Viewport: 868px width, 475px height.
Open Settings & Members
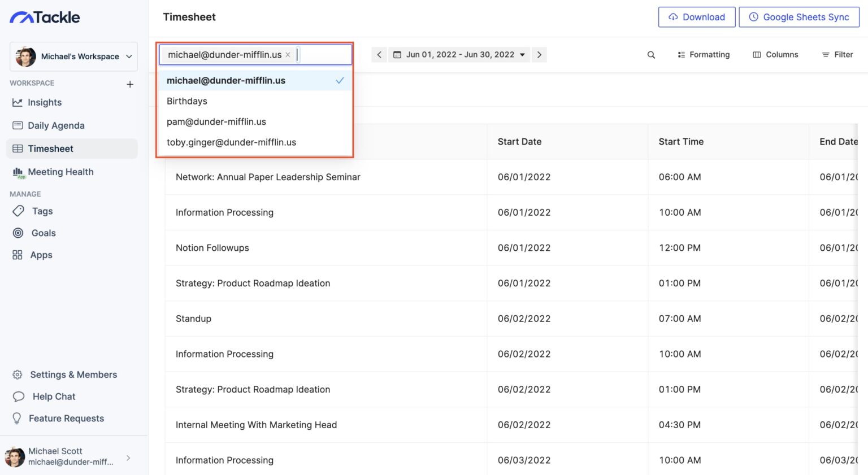click(73, 374)
